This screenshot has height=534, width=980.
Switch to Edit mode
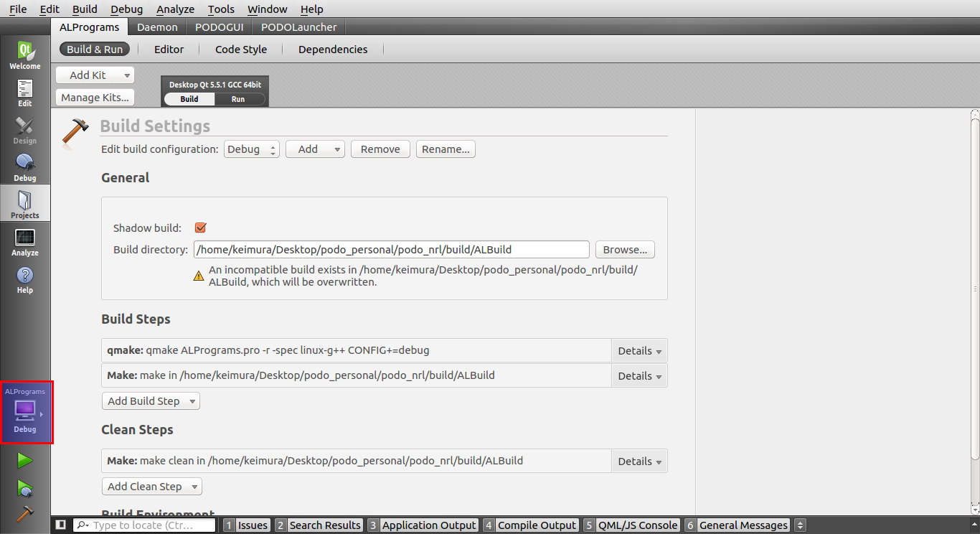(x=25, y=93)
